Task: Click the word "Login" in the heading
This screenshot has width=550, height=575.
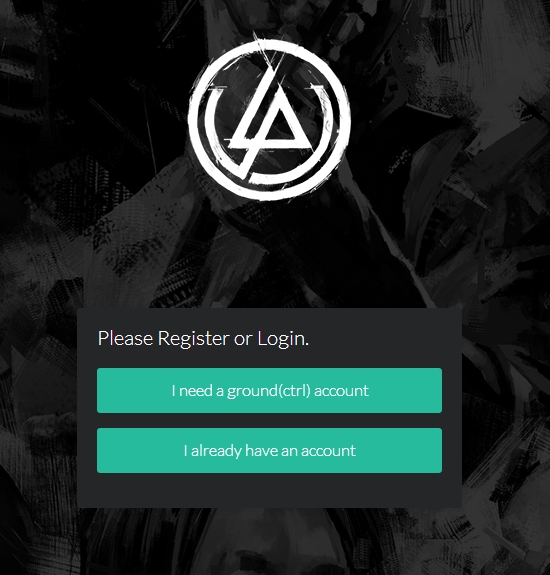Action: tap(281, 338)
